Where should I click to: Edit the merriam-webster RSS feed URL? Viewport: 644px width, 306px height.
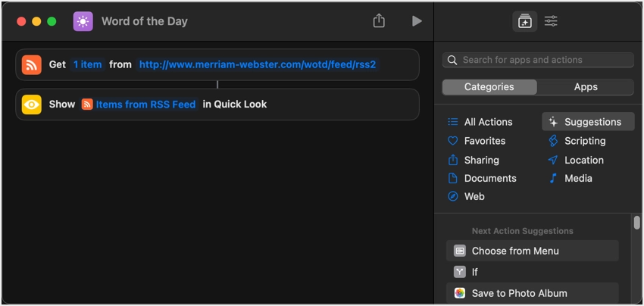coord(258,64)
